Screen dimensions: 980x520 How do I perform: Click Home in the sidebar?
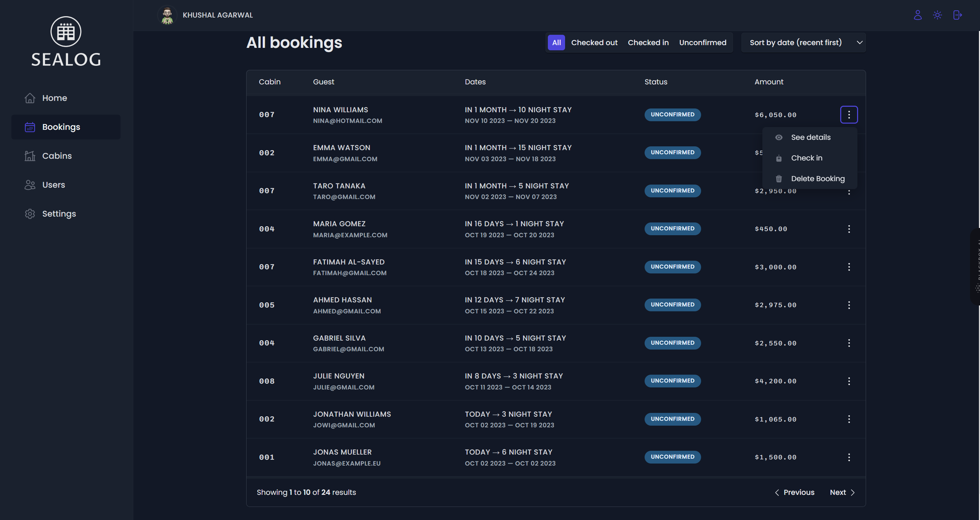point(54,98)
